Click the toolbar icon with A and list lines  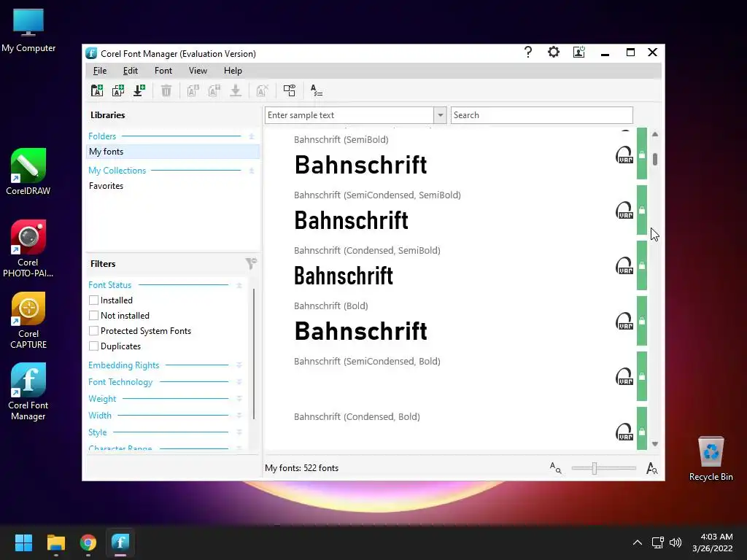(317, 90)
